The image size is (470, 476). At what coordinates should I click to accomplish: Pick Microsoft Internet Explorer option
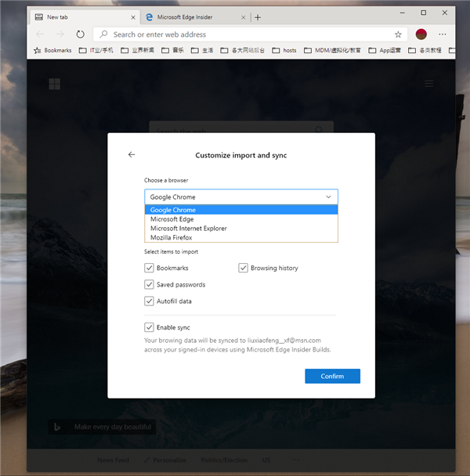coord(188,229)
